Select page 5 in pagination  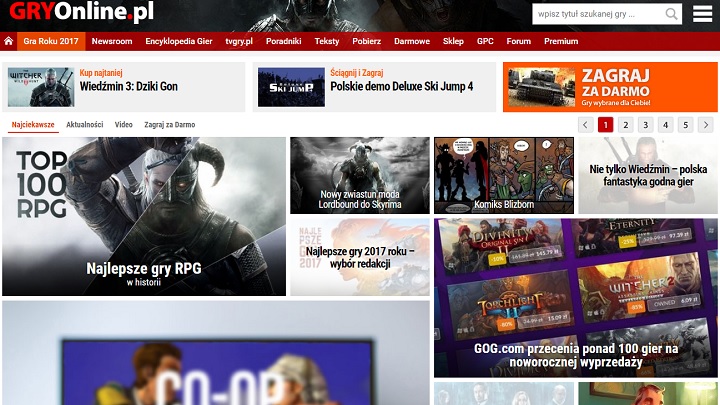pos(685,125)
